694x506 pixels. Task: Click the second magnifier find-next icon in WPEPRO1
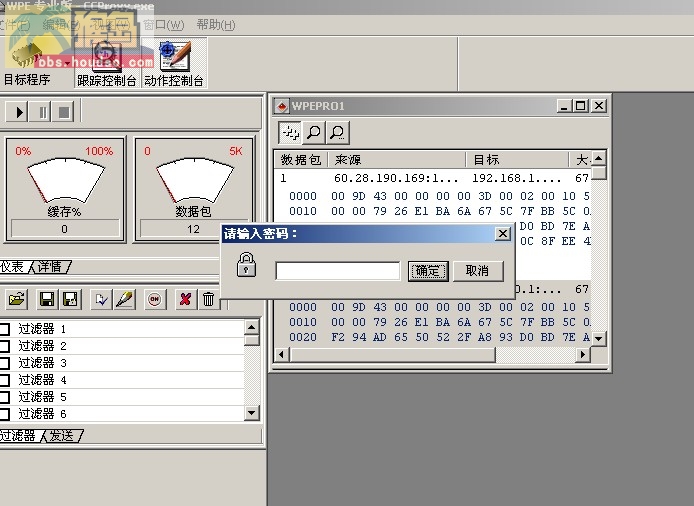337,132
